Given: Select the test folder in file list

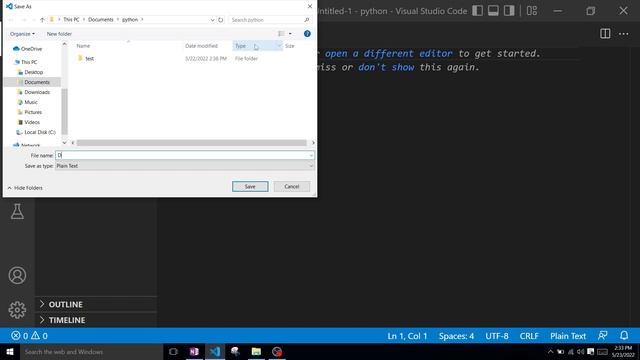Looking at the screenshot, I should [89, 58].
